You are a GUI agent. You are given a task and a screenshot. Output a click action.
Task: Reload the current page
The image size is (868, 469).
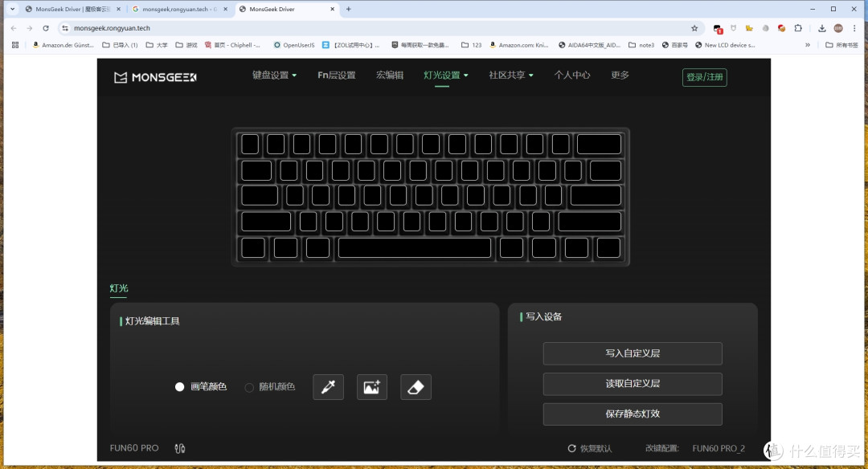pos(46,28)
